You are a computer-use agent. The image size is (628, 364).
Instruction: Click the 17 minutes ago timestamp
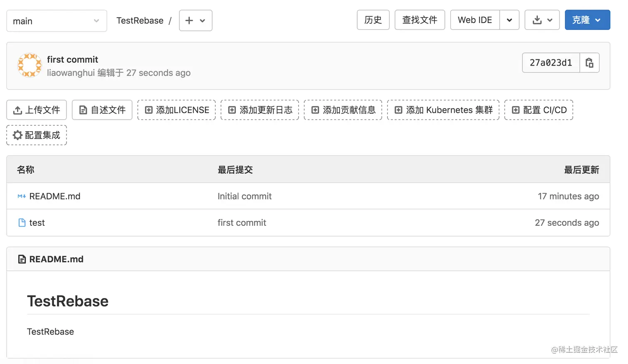pos(568,196)
